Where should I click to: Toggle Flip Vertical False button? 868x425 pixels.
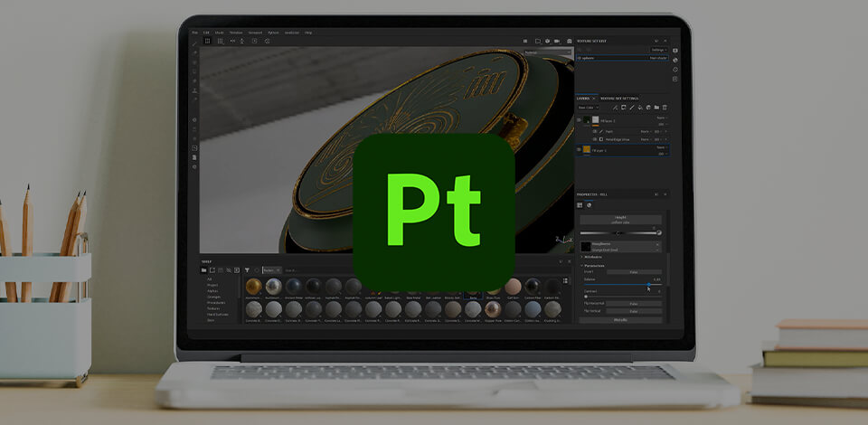coord(634,311)
